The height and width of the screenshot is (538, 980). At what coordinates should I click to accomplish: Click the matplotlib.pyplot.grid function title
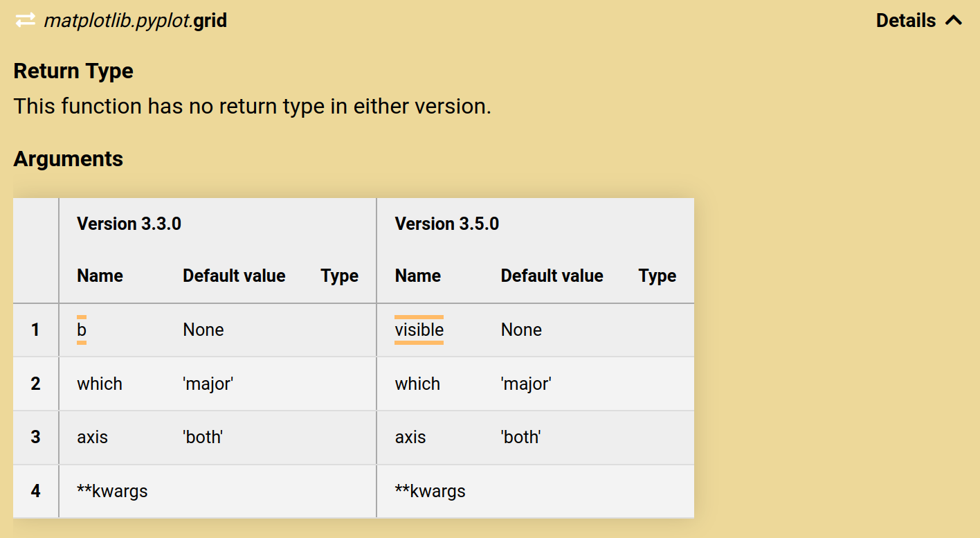pos(136,21)
